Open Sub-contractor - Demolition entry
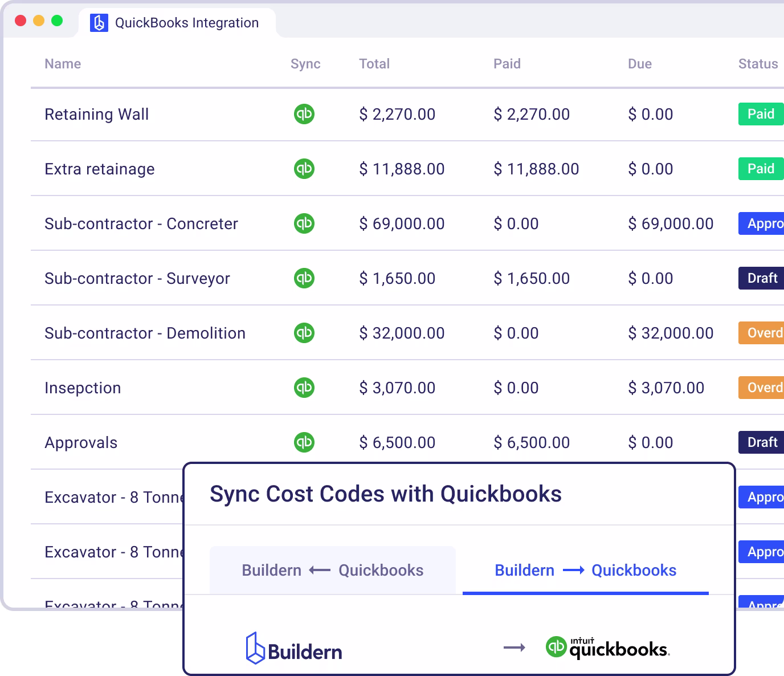784x676 pixels. tap(145, 333)
